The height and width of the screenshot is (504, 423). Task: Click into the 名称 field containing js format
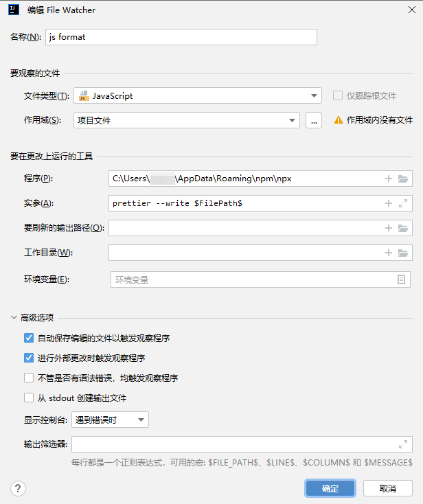[181, 37]
